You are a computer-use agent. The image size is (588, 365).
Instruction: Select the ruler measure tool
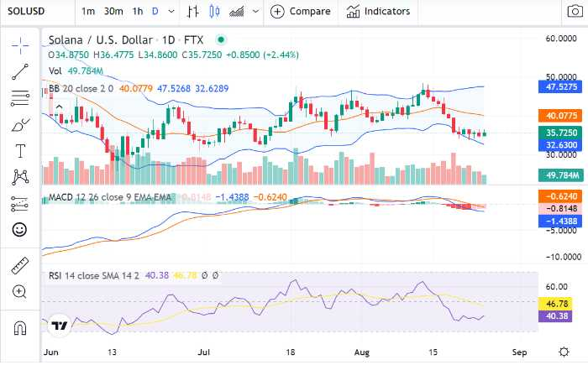point(20,265)
